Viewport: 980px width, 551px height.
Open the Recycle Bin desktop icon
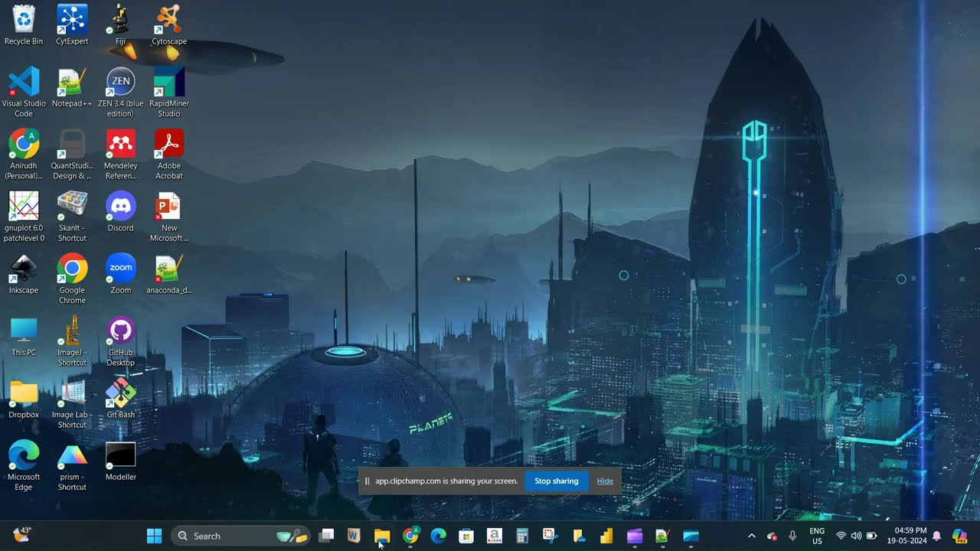pyautogui.click(x=24, y=24)
